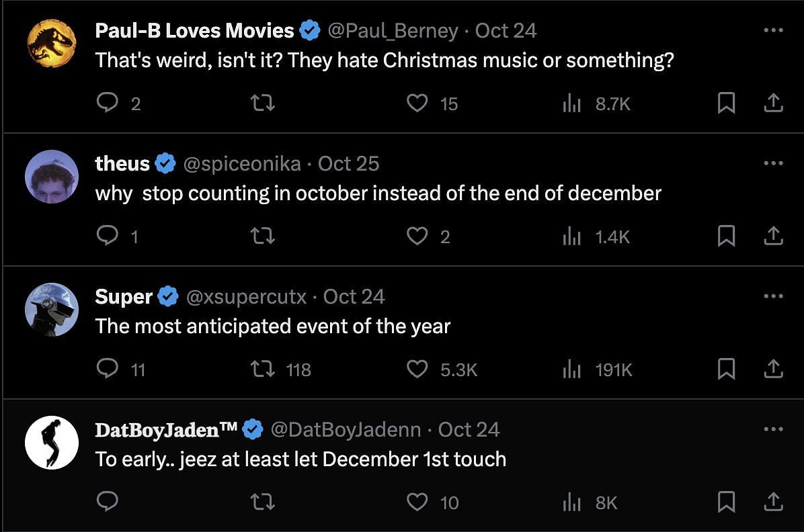Screen dimensions: 804x532
Task: Open more options on Super's tweet
Action: [773, 296]
